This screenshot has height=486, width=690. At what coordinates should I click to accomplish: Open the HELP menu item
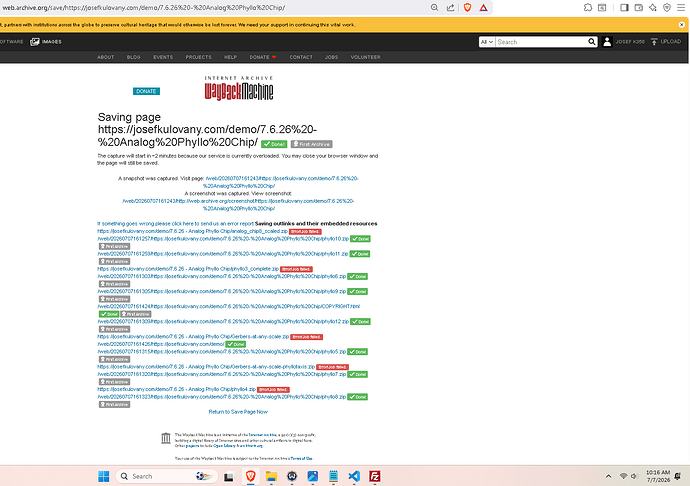point(230,57)
